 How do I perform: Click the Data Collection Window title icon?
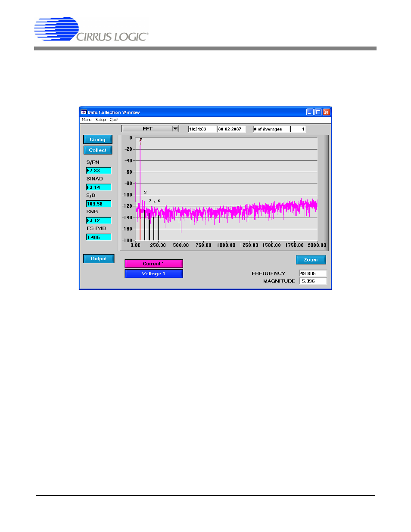(x=84, y=112)
